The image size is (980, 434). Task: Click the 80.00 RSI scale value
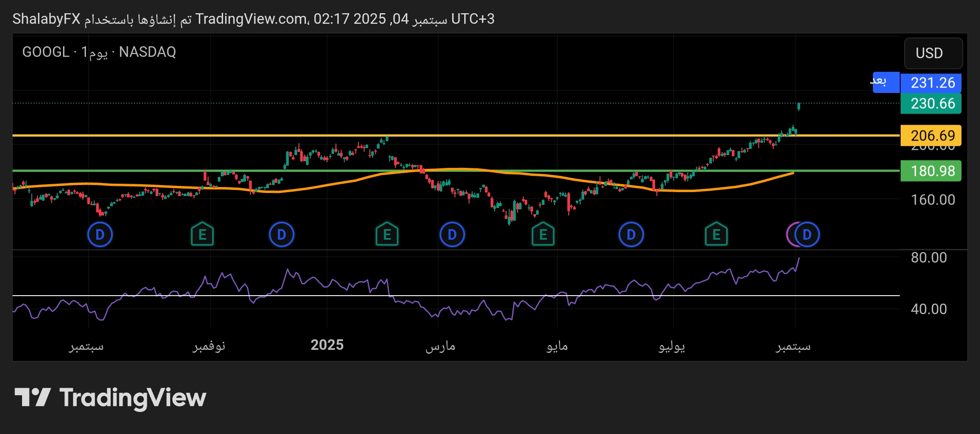929,258
